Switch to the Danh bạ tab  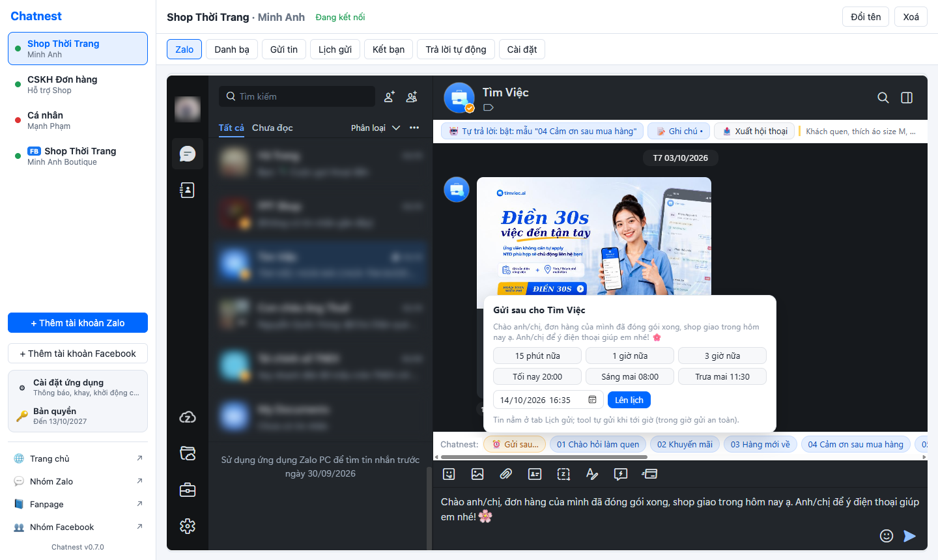[x=232, y=49]
